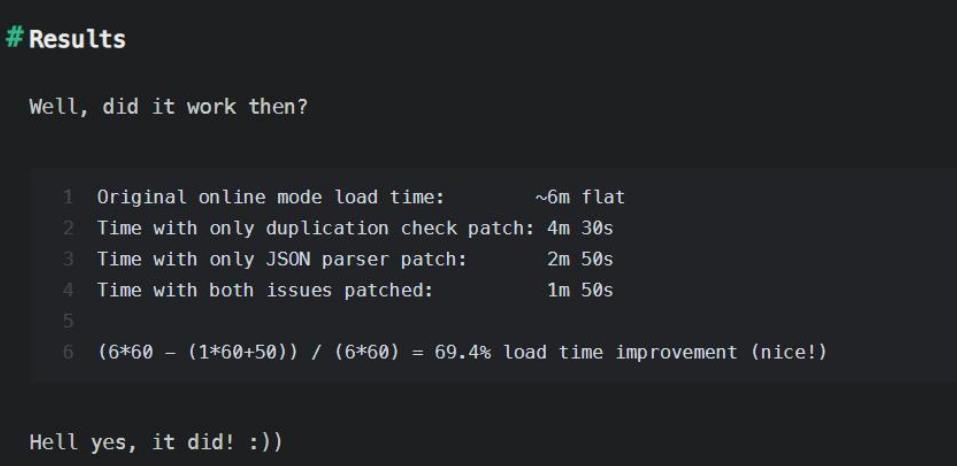Click the '2m 50s' value

pos(580,259)
